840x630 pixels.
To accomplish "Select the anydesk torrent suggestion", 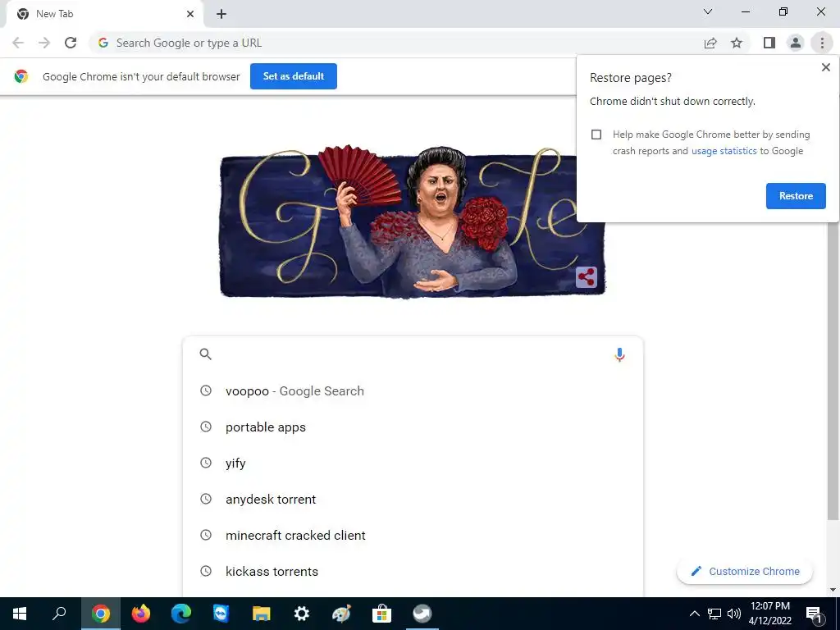I will coord(413,500).
